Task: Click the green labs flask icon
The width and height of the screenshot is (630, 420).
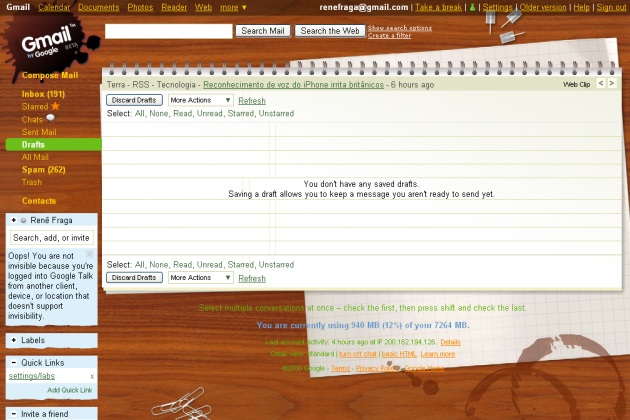Action: (x=472, y=7)
